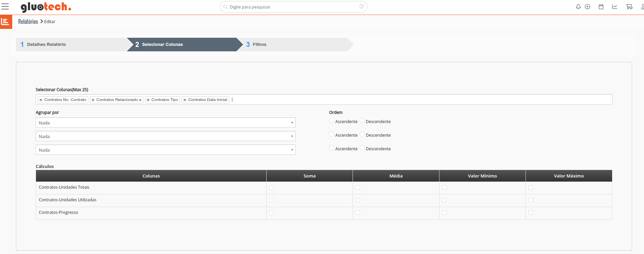Click the Relatórios breadcrumb link
The width and height of the screenshot is (644, 254).
point(28,21)
